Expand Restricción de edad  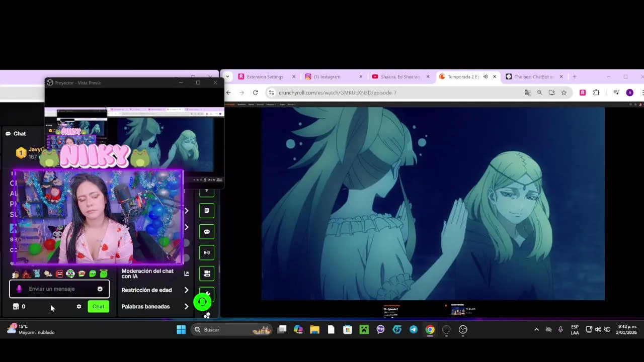click(x=155, y=290)
